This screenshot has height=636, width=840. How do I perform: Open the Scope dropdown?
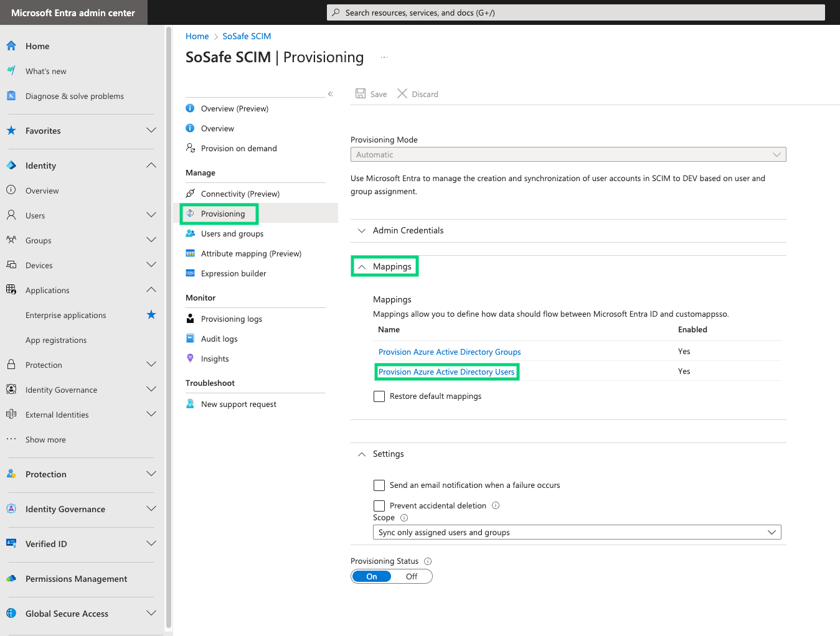tap(576, 533)
